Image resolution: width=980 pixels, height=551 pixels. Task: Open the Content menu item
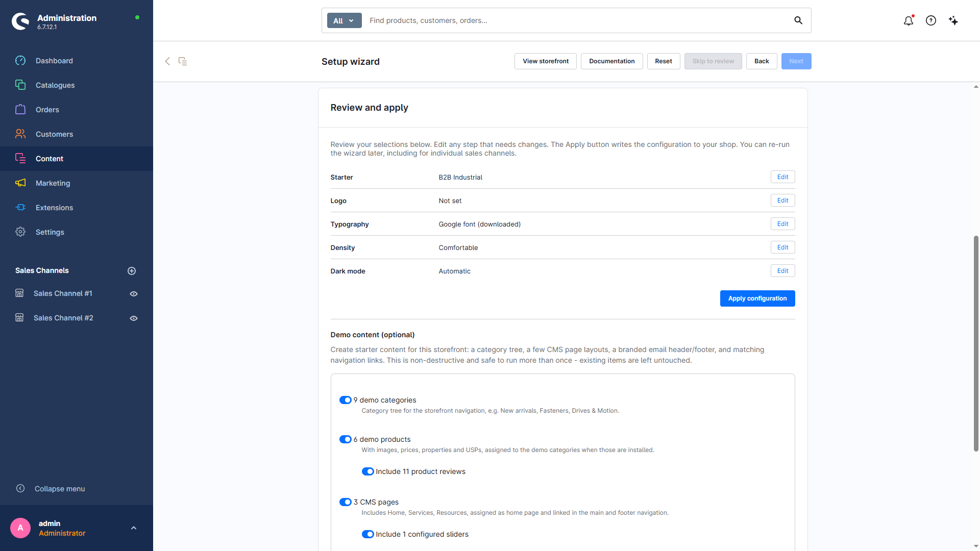coord(77,159)
